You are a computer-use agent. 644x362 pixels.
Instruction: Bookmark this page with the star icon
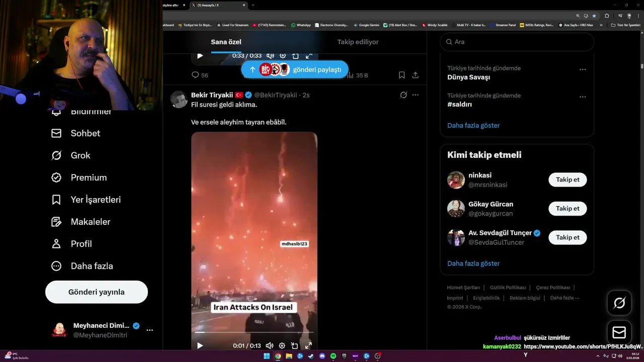[x=594, y=16]
